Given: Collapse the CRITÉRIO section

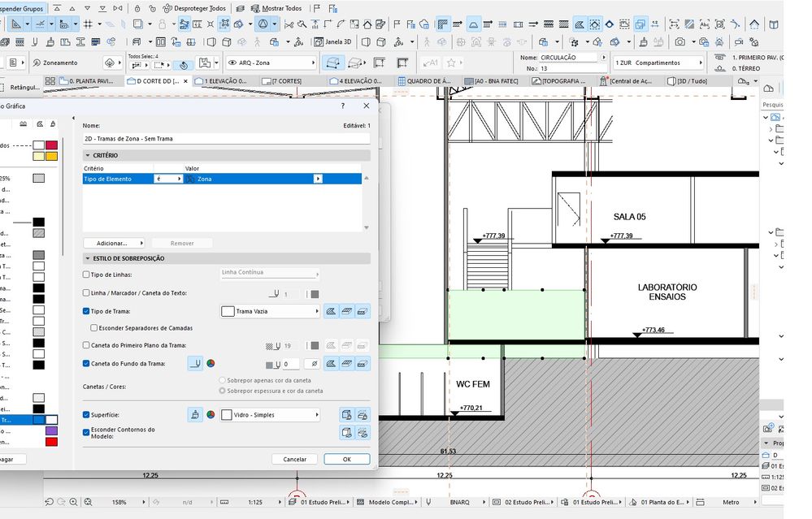Looking at the screenshot, I should [88, 155].
